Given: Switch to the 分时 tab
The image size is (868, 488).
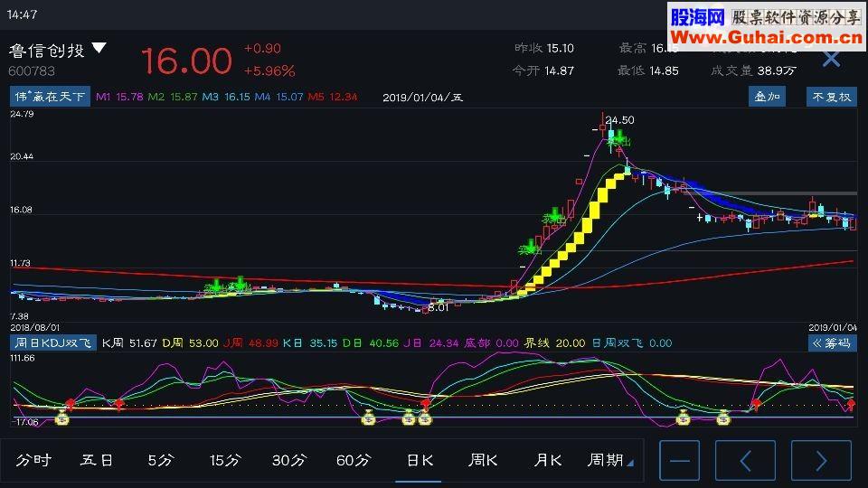Looking at the screenshot, I should [x=33, y=460].
